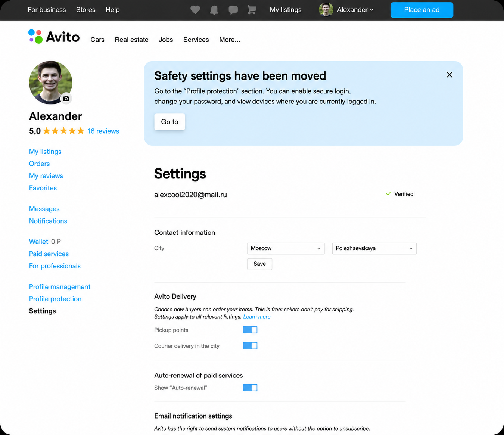Open For professionals in the sidebar

[55, 266]
